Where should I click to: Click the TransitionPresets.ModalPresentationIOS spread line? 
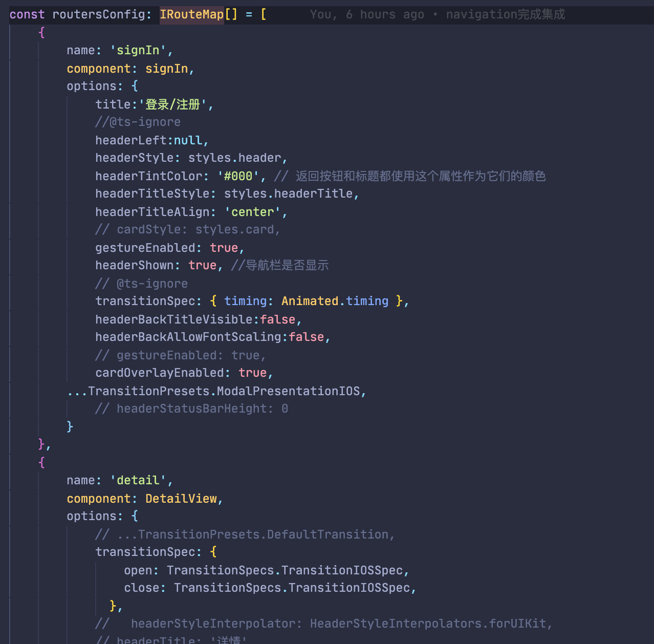pos(216,391)
